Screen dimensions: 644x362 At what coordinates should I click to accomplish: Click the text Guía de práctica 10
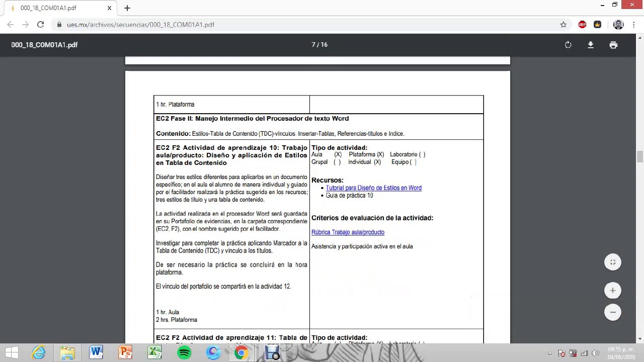[349, 196]
